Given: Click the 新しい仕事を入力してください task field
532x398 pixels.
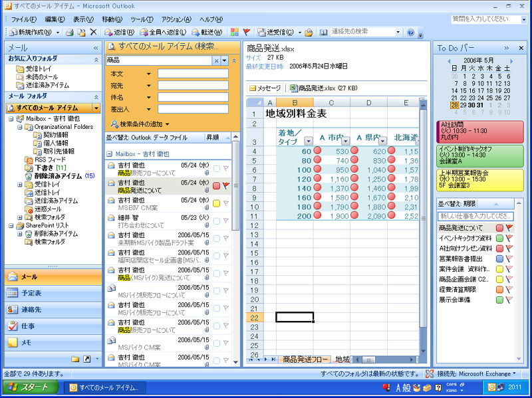Looking at the screenshot, I should (475, 216).
